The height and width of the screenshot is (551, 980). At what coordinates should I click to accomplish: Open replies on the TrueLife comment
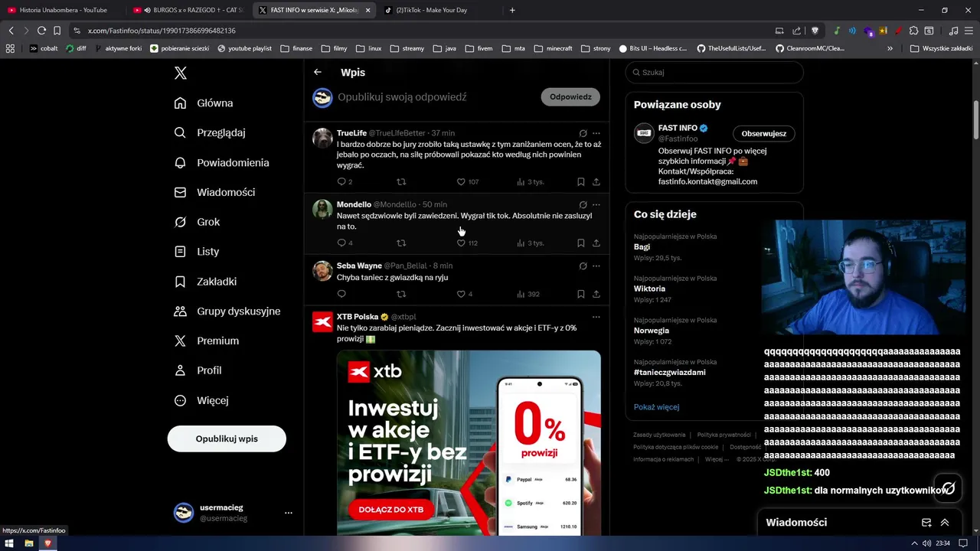pyautogui.click(x=341, y=182)
